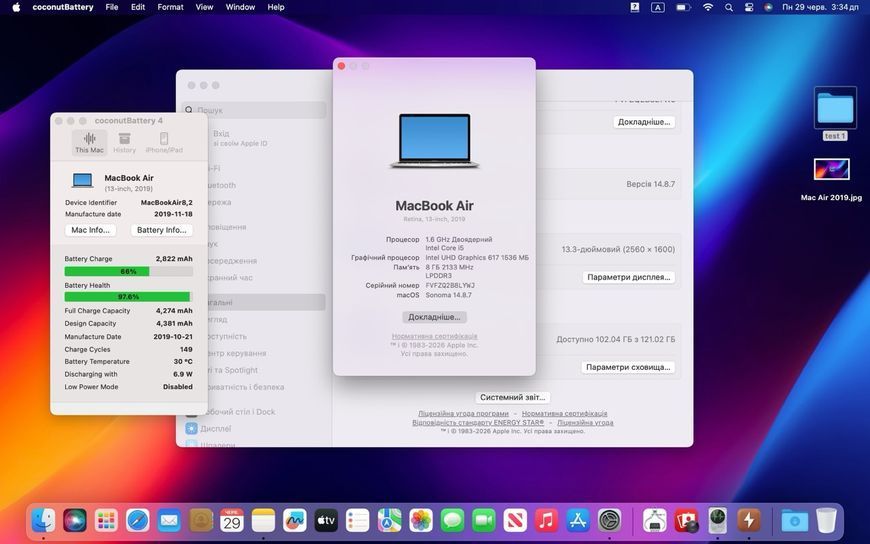Select Mac Air 2019.jpg desktop file

click(x=832, y=180)
